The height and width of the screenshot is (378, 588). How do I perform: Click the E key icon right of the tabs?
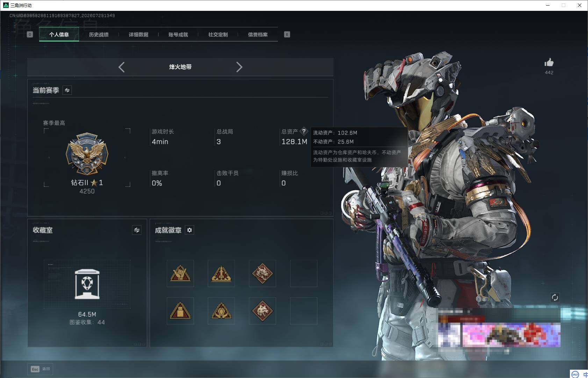pyautogui.click(x=287, y=34)
